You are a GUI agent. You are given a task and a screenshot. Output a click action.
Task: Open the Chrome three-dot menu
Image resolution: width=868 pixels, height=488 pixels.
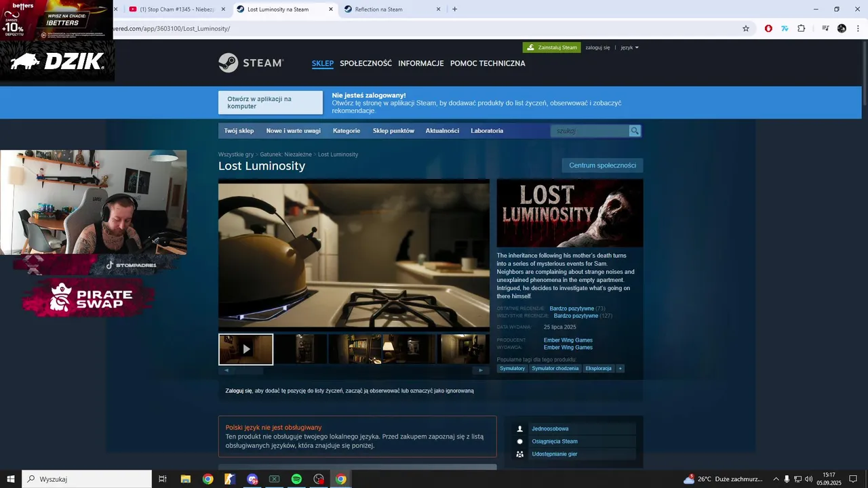[858, 28]
